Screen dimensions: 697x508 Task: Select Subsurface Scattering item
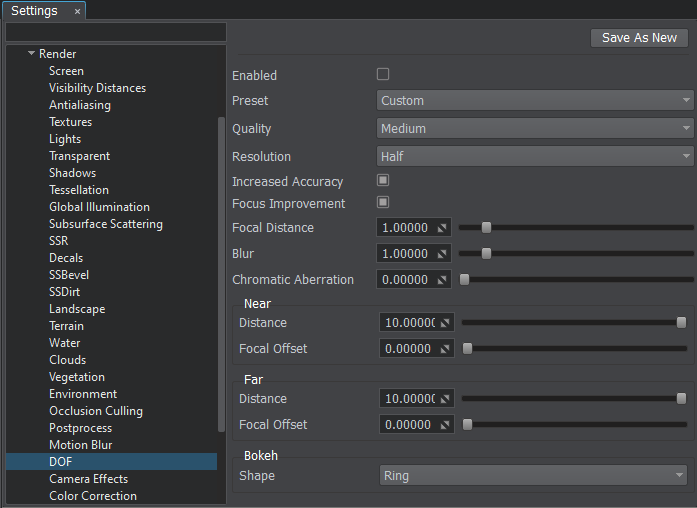point(106,224)
